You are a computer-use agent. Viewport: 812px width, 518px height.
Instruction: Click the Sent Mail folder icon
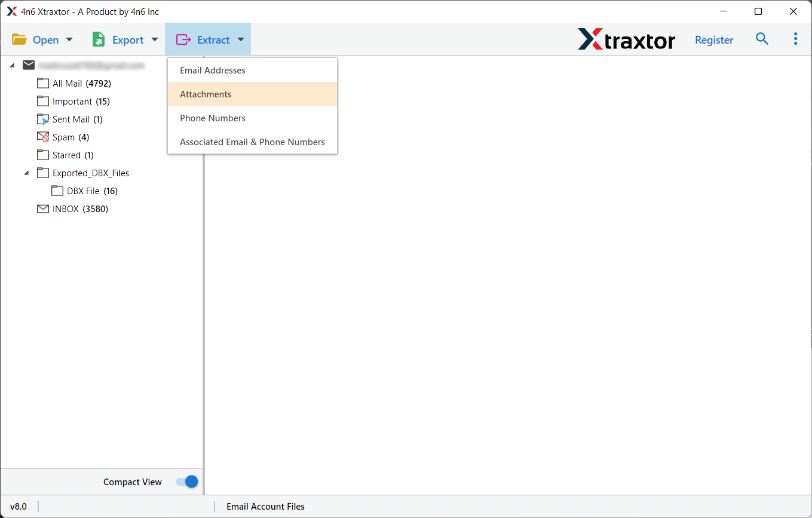click(42, 119)
